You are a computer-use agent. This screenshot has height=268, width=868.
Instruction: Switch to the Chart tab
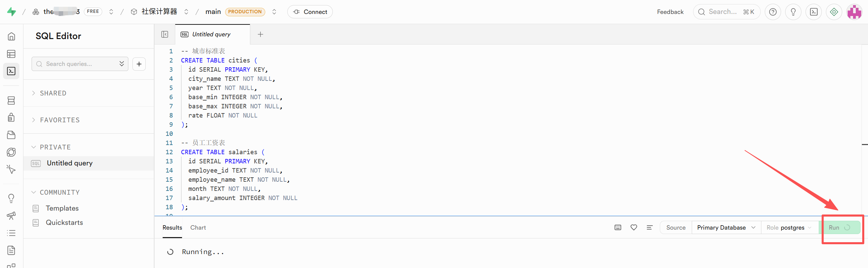click(x=198, y=228)
